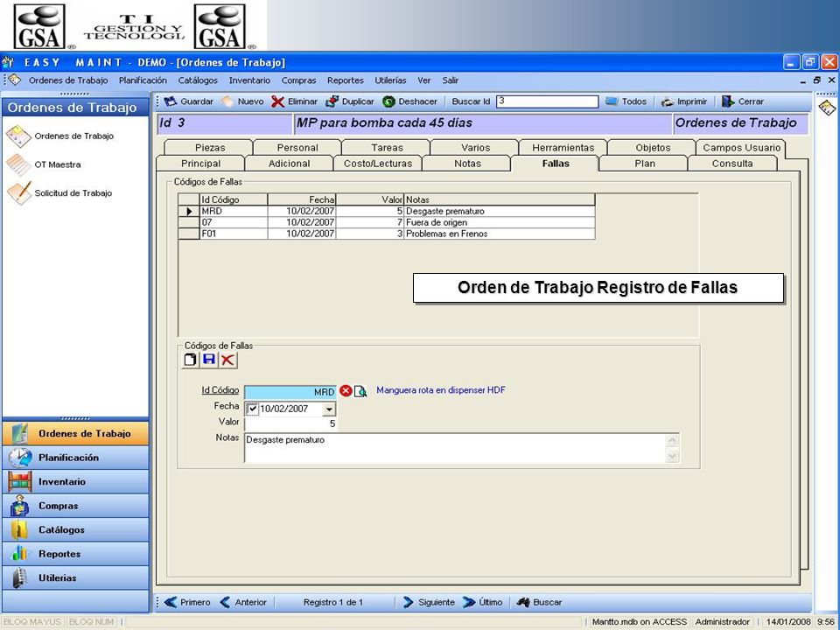Image resolution: width=840 pixels, height=630 pixels.
Task: Go to Primero first record
Action: 187,602
